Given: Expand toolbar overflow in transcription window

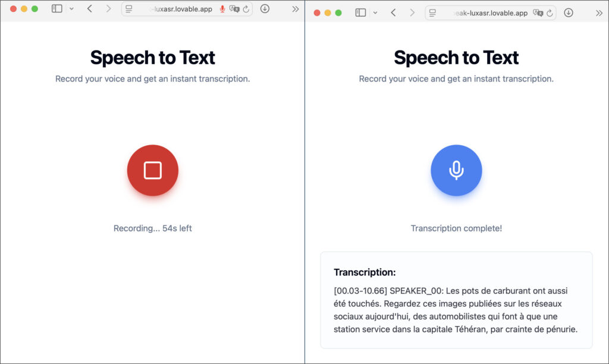Looking at the screenshot, I should coord(599,12).
